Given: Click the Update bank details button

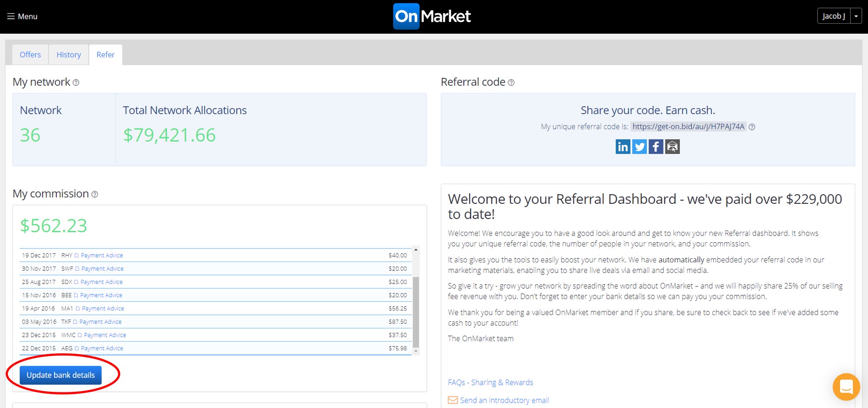Looking at the screenshot, I should (x=60, y=375).
